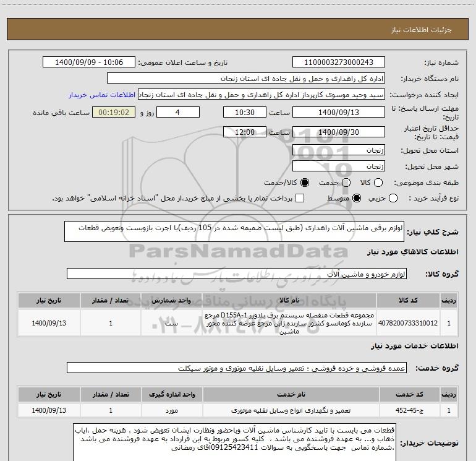Click goods table column header کد کالا
Viewport: 476px width, 461px height.
pyautogui.click(x=408, y=300)
